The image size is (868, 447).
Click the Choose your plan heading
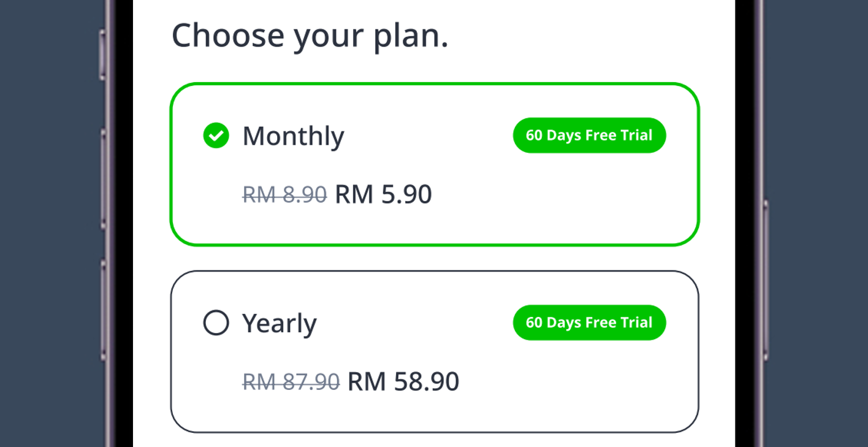[310, 36]
